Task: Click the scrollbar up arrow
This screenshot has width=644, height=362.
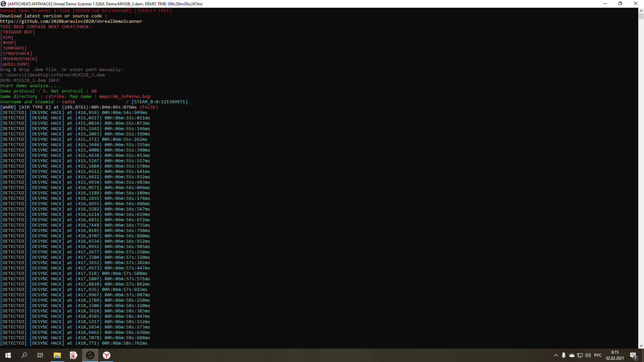Action: pyautogui.click(x=641, y=10)
